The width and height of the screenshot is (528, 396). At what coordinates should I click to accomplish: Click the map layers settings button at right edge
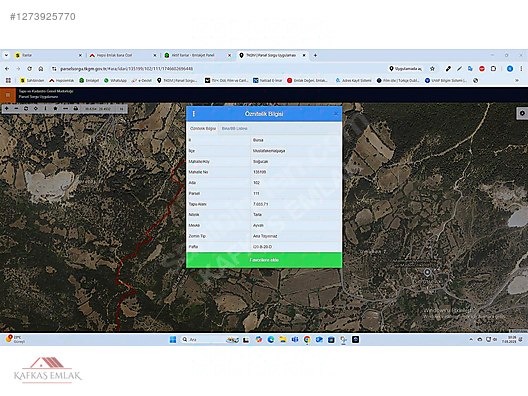pyautogui.click(x=522, y=113)
